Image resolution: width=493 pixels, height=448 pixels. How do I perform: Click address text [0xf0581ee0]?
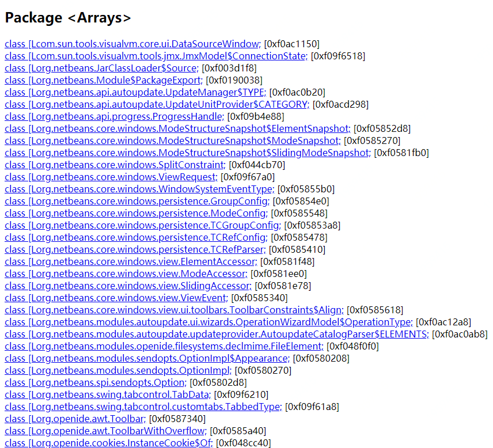pyautogui.click(x=279, y=274)
